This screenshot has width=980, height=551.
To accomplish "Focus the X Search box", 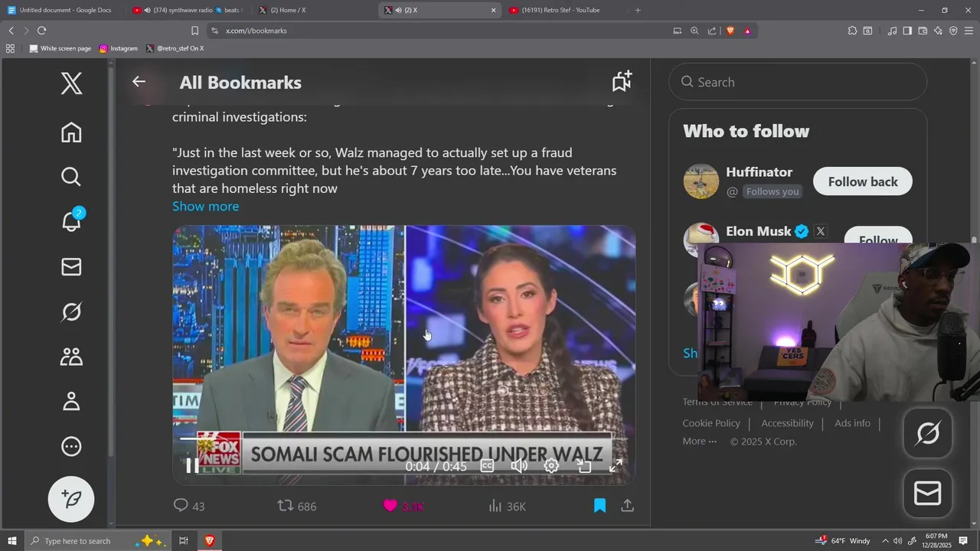I will (x=798, y=82).
